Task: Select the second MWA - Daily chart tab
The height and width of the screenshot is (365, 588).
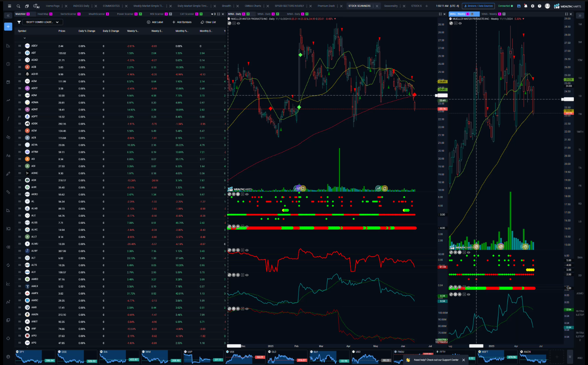Action: pos(264,14)
